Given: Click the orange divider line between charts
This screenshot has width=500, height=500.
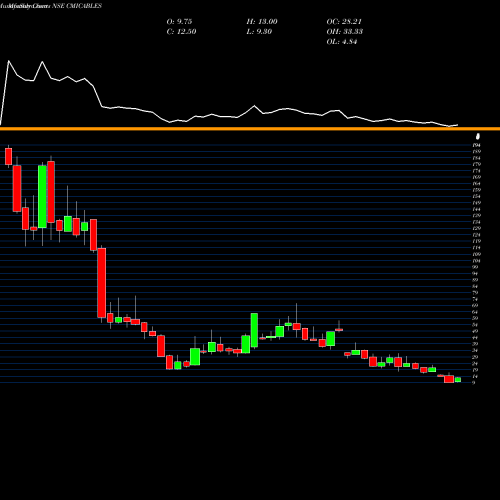Looking at the screenshot, I should pos(250,129).
